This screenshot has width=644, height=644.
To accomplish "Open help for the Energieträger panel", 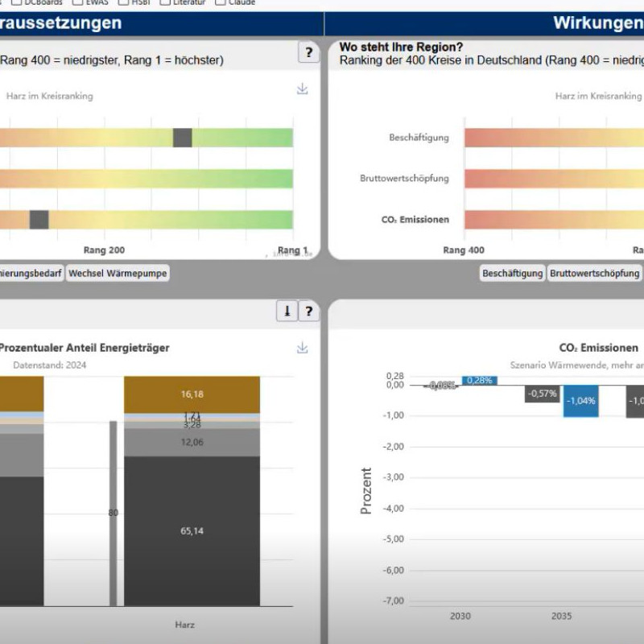I will (309, 311).
